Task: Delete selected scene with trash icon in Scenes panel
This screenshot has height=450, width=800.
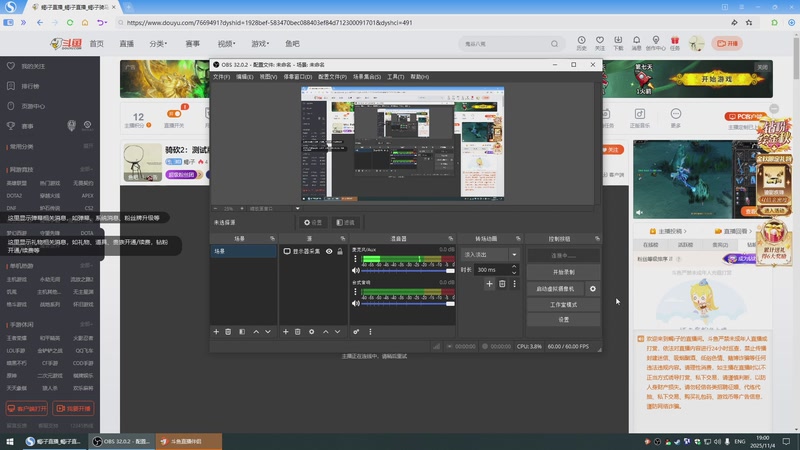Action: [228, 332]
